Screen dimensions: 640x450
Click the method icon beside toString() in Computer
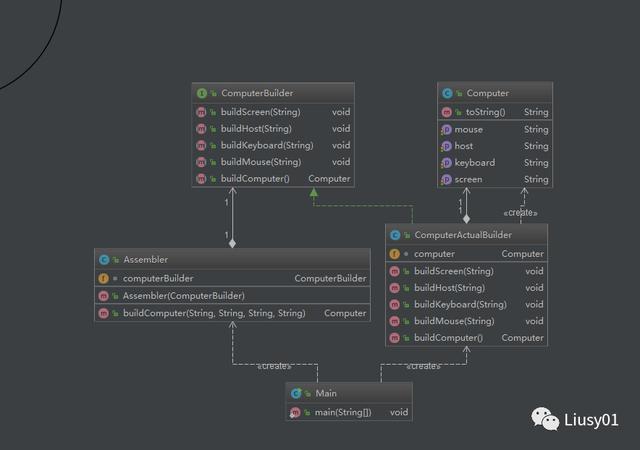pyautogui.click(x=446, y=112)
